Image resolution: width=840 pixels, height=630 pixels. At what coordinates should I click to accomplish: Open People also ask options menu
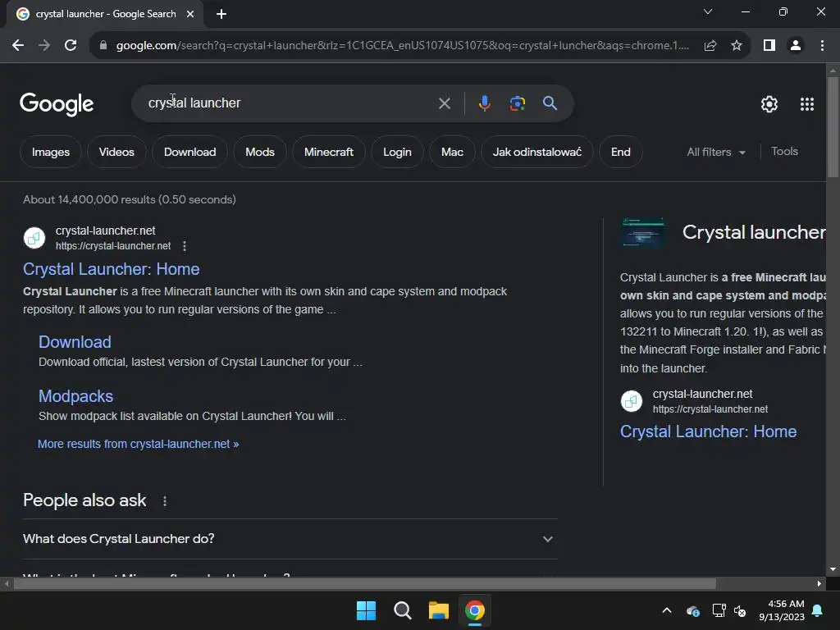164,501
